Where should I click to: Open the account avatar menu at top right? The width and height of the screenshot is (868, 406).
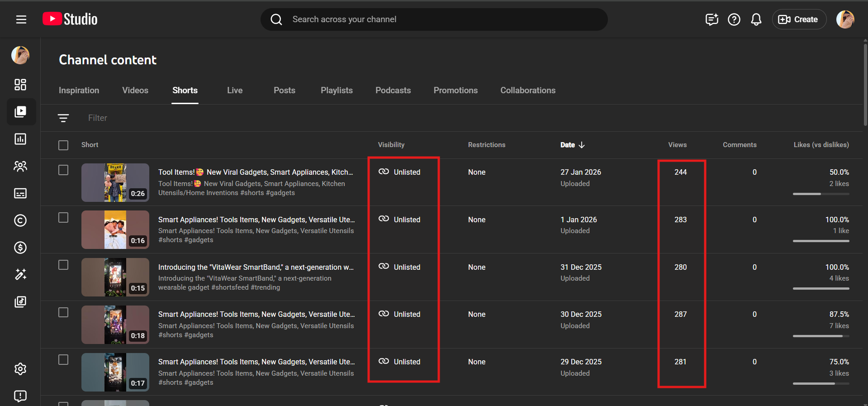click(x=844, y=19)
